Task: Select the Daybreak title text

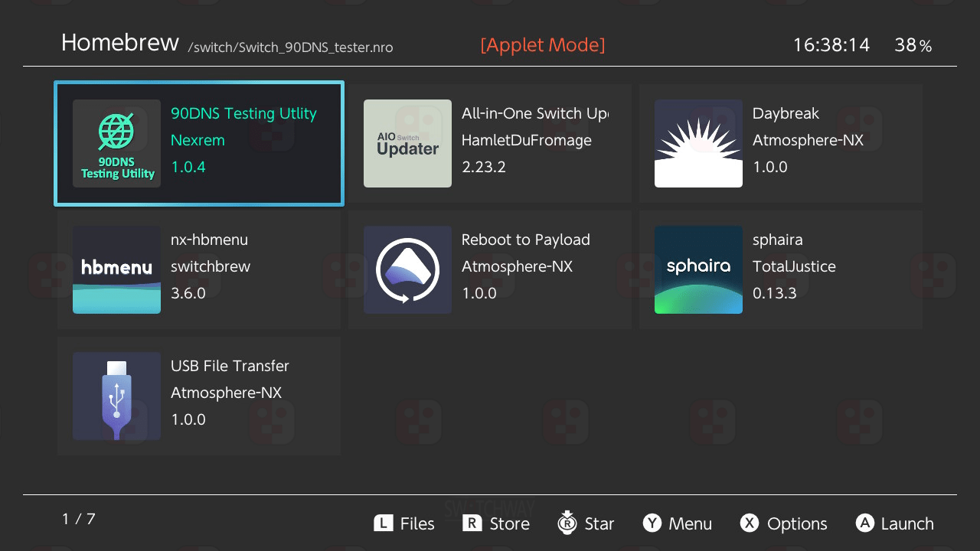Action: tap(786, 113)
